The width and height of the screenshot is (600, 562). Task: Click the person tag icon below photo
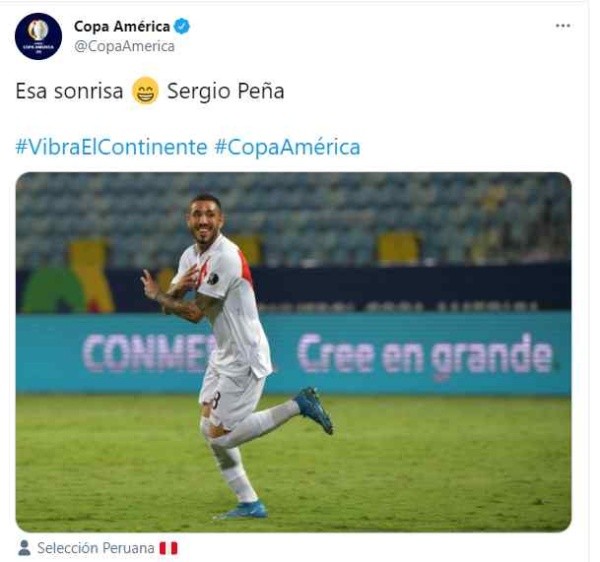pos(24,548)
